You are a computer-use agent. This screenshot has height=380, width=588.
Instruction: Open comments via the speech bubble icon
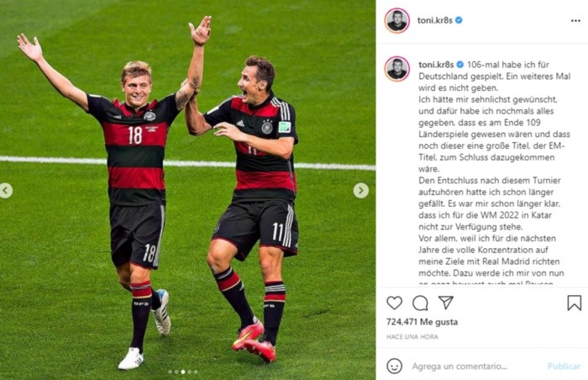[x=420, y=303]
